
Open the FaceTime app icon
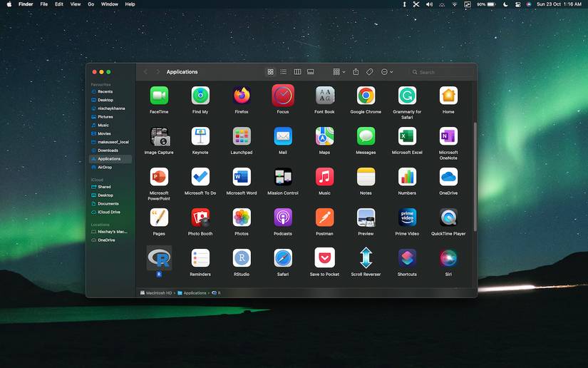click(x=159, y=96)
